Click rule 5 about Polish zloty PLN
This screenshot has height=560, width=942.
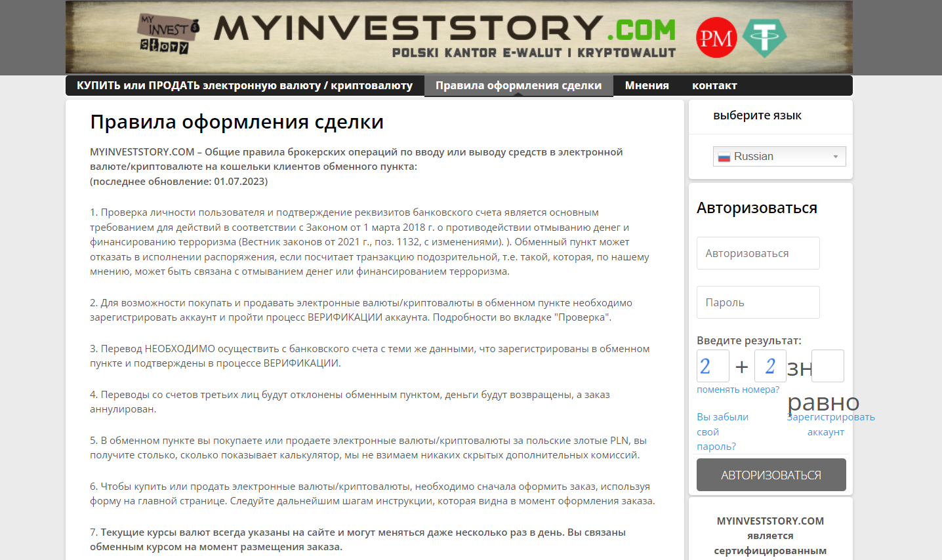pyautogui.click(x=368, y=448)
